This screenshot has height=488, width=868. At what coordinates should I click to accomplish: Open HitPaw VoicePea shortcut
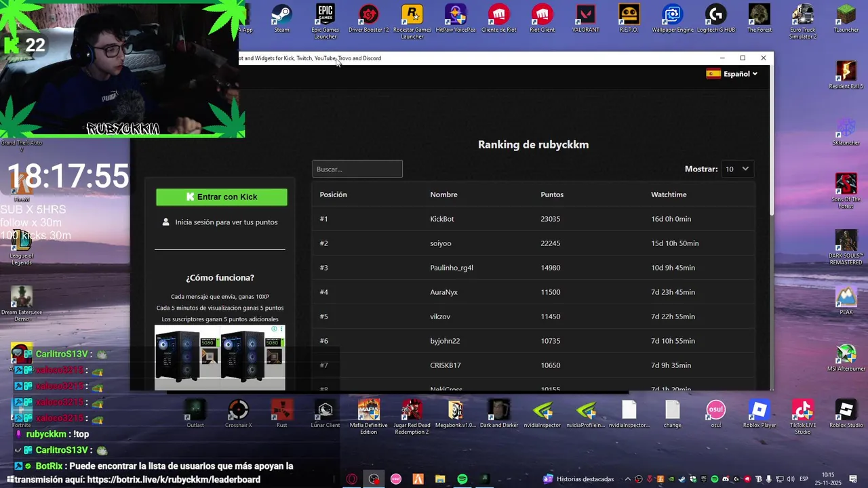(456, 18)
